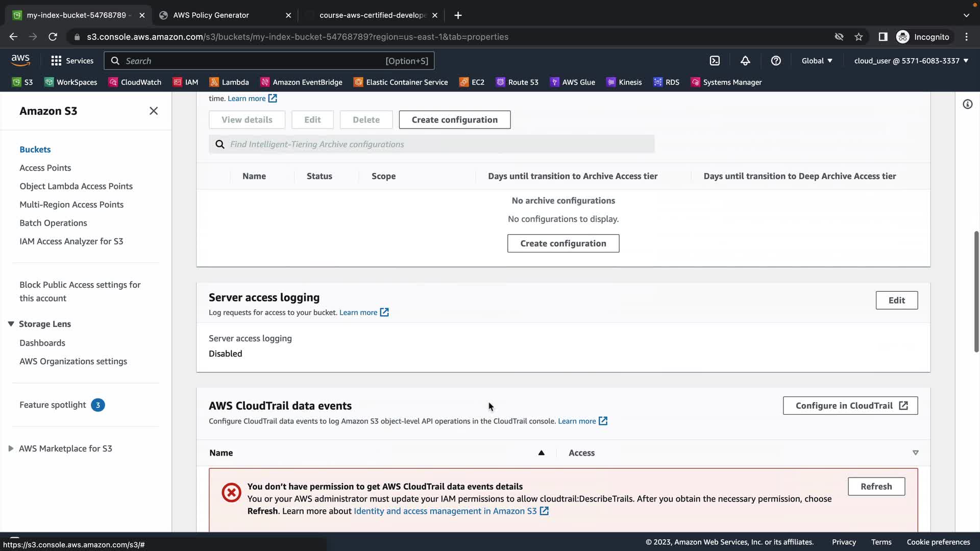Open Lambda shortcut in favorites bar

click(x=229, y=82)
